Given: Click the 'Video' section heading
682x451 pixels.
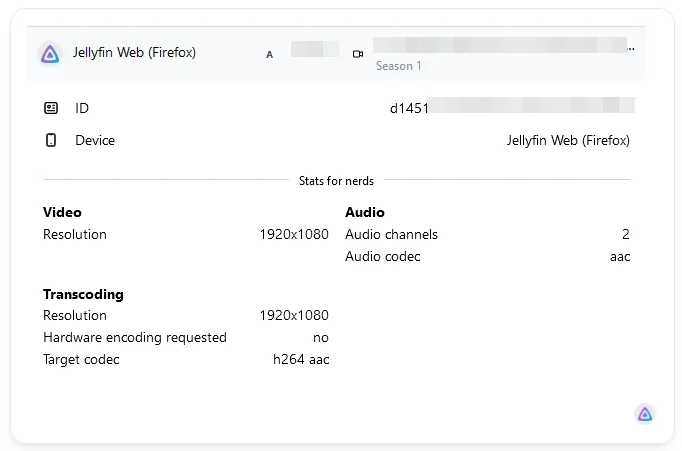Looking at the screenshot, I should coord(62,212).
